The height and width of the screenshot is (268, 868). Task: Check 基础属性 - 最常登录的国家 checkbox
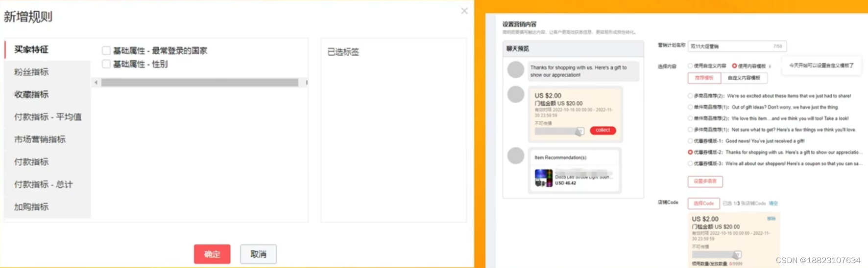(x=106, y=50)
